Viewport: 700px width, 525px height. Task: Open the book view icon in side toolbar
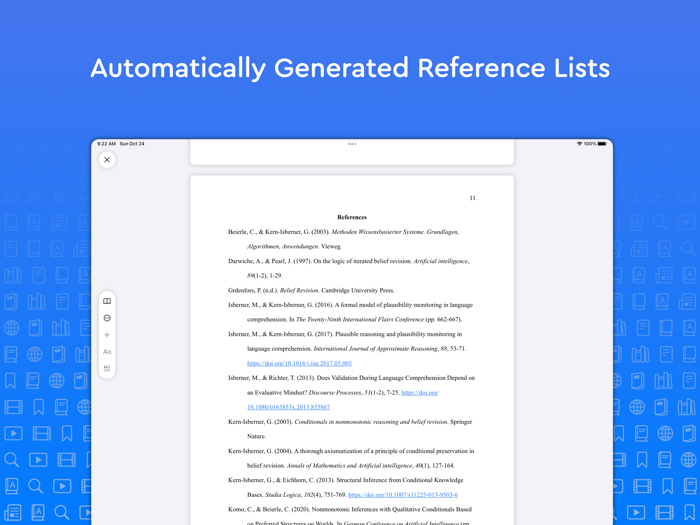click(107, 301)
